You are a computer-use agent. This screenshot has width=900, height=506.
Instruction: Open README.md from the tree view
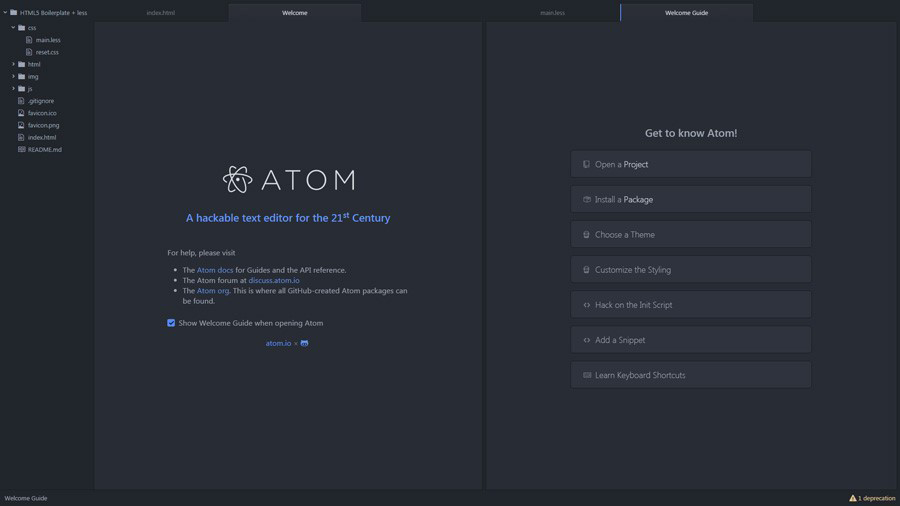click(45, 150)
